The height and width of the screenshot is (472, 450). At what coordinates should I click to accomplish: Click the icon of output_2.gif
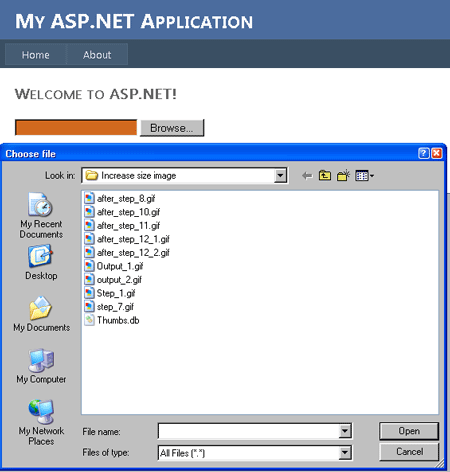(89, 280)
